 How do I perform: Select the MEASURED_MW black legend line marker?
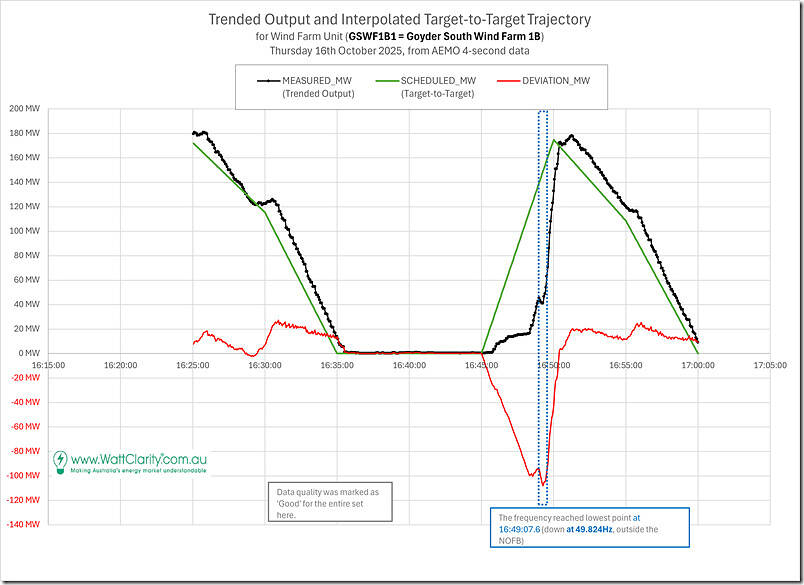click(267, 81)
